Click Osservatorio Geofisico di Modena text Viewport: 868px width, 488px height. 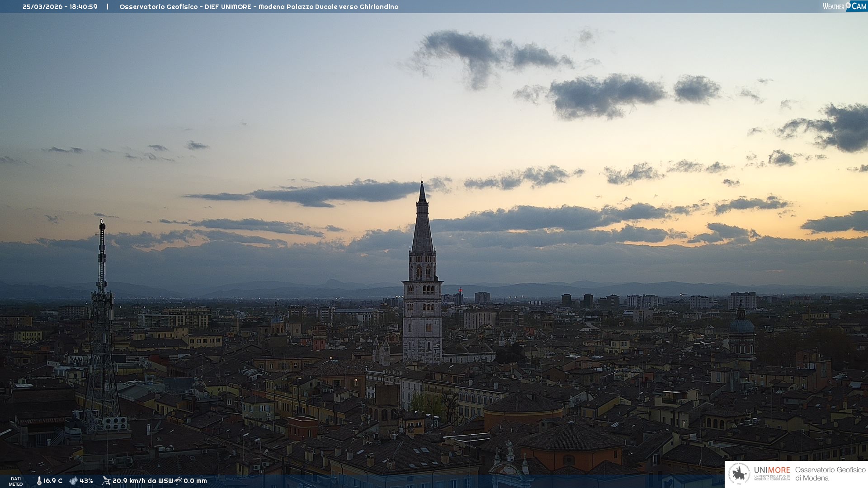pos(830,474)
